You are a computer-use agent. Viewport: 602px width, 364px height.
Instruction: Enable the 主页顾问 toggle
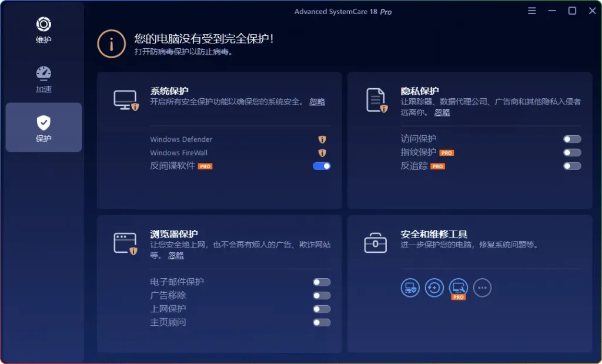(321, 322)
